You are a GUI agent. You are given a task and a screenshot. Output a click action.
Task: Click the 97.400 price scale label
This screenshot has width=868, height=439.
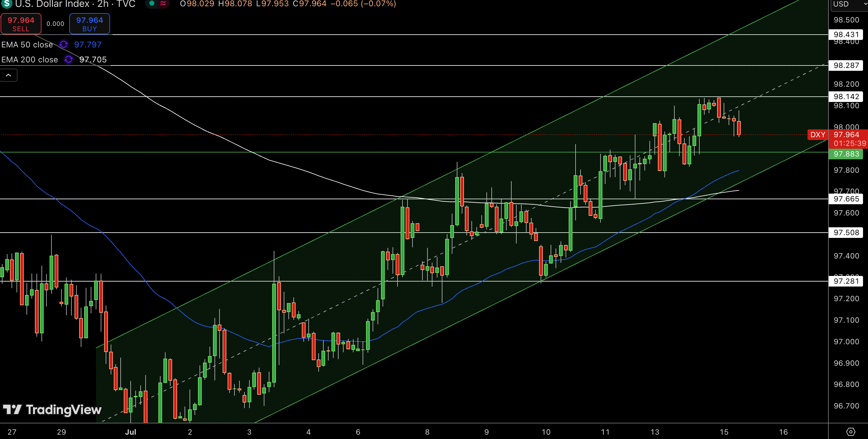coord(846,256)
